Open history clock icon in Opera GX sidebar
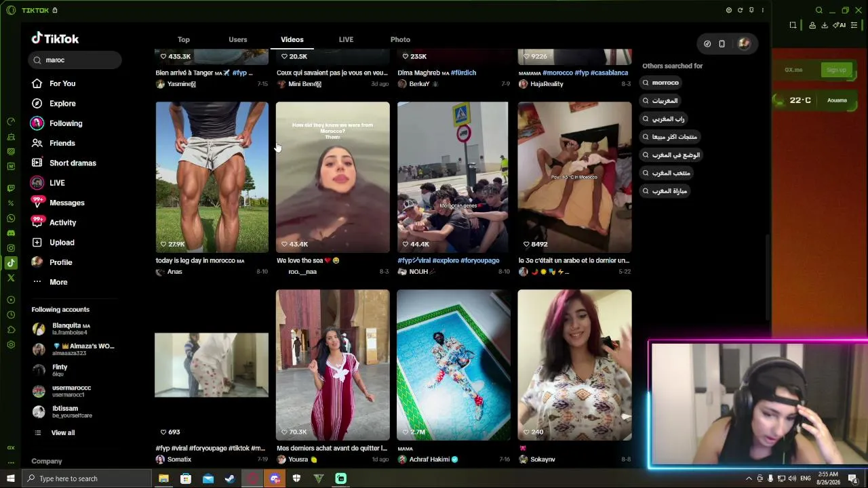This screenshot has height=488, width=868. tap(11, 314)
